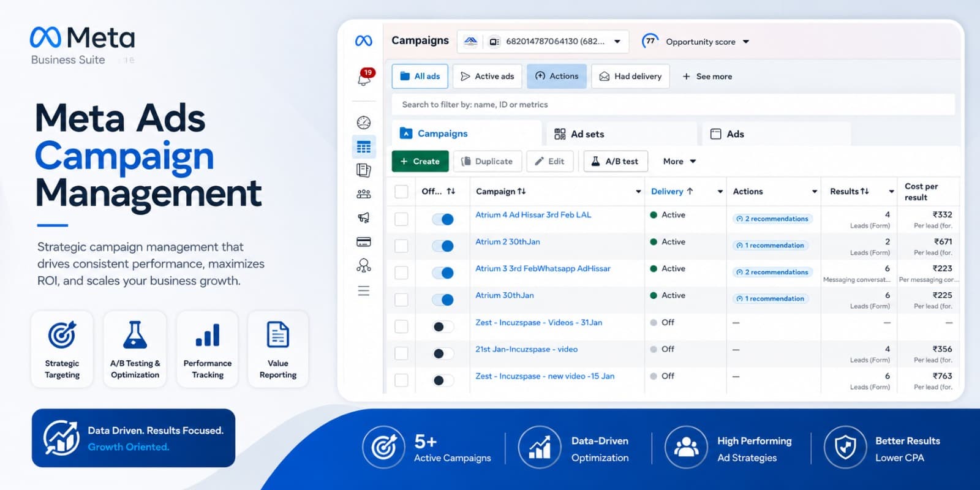Screen dimensions: 980x490
Task: Open the Results column dropdown arrow
Action: point(891,192)
